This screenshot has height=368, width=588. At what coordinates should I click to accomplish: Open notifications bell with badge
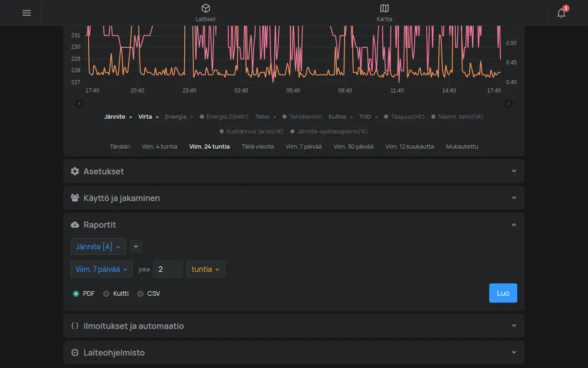click(561, 12)
